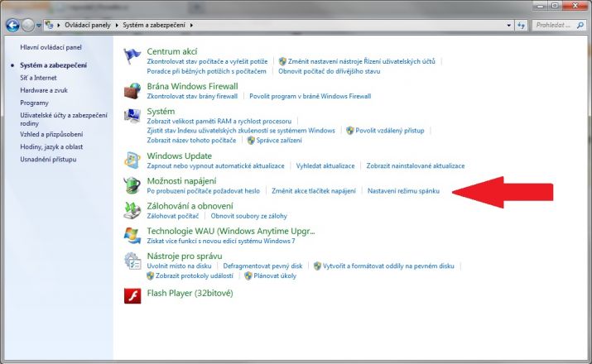Click the Systém computer icon
The width and height of the screenshot is (592, 364).
132,116
